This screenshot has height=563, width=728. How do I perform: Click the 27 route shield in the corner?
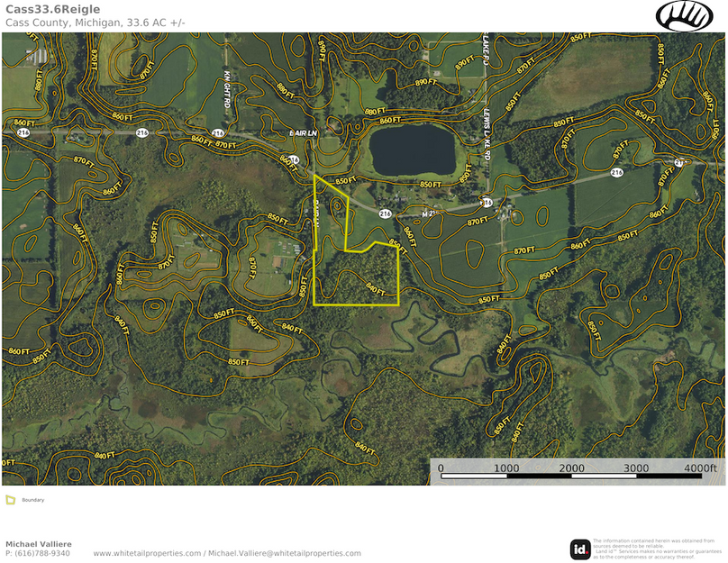pyautogui.click(x=678, y=161)
